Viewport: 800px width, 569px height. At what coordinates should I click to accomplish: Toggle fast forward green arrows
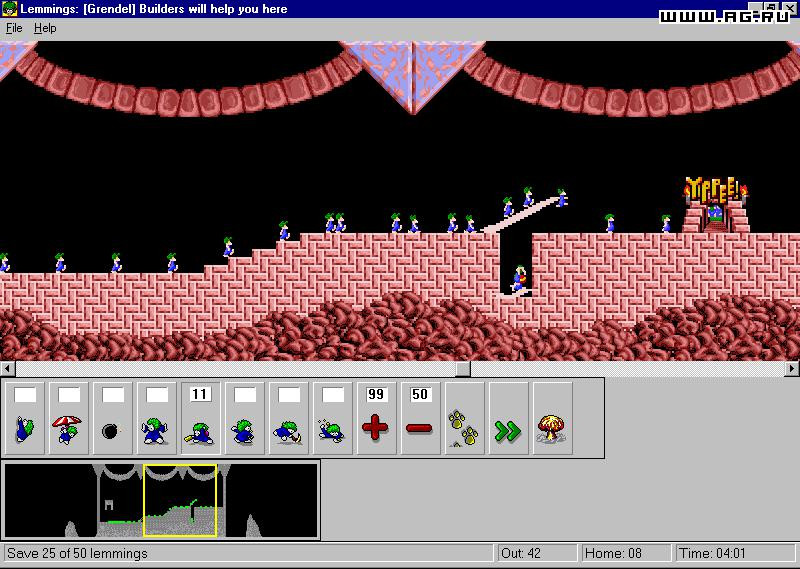pyautogui.click(x=508, y=419)
